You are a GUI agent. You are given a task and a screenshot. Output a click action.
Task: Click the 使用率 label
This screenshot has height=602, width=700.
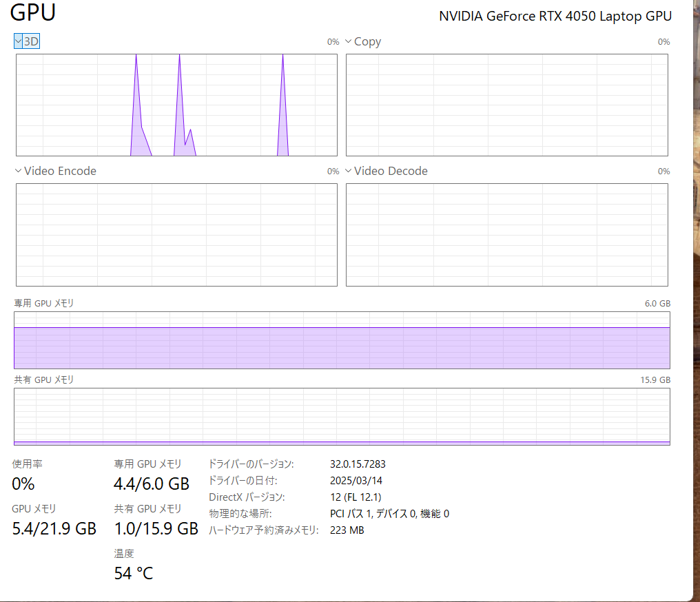click(28, 464)
